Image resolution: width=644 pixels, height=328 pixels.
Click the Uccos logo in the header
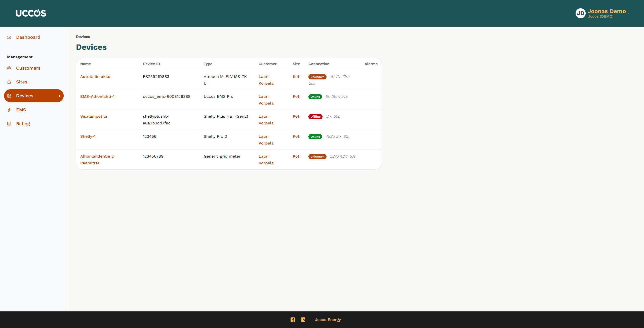point(31,13)
